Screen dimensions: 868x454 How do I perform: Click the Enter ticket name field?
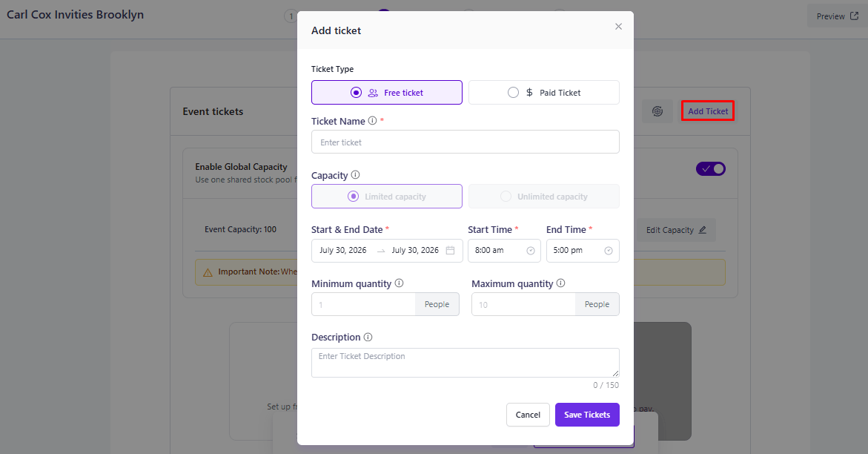pos(465,142)
